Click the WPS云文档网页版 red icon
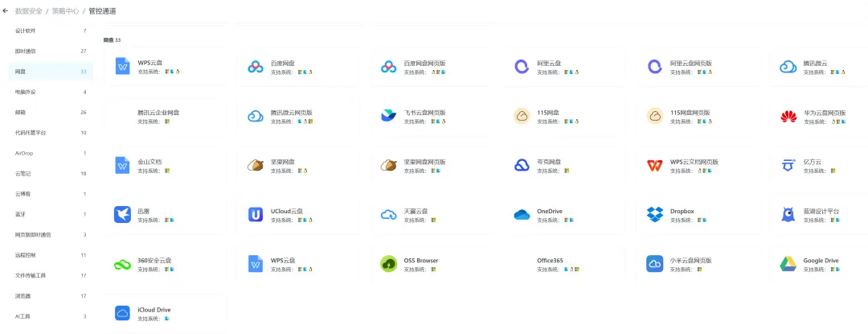This screenshot has height=334, width=868. pyautogui.click(x=655, y=165)
